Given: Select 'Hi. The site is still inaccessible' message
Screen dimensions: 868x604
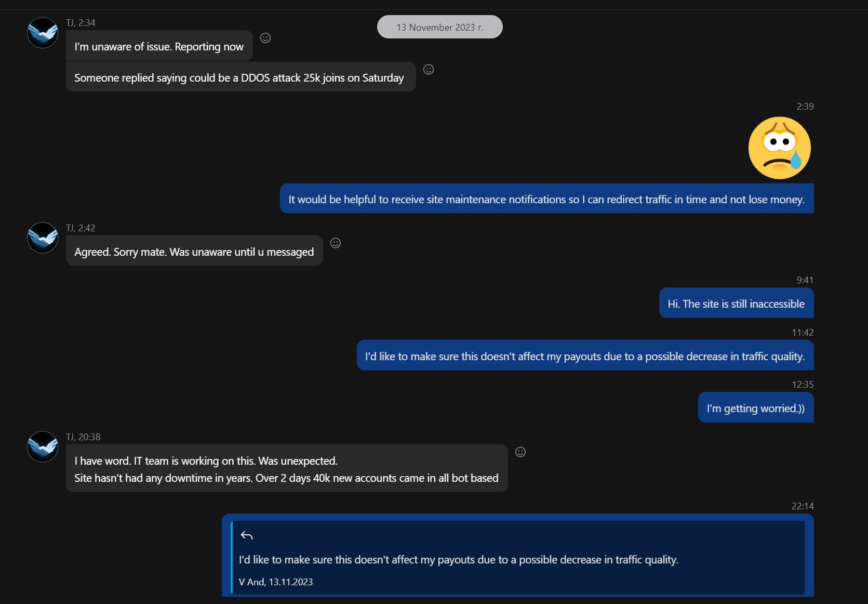Looking at the screenshot, I should (737, 304).
